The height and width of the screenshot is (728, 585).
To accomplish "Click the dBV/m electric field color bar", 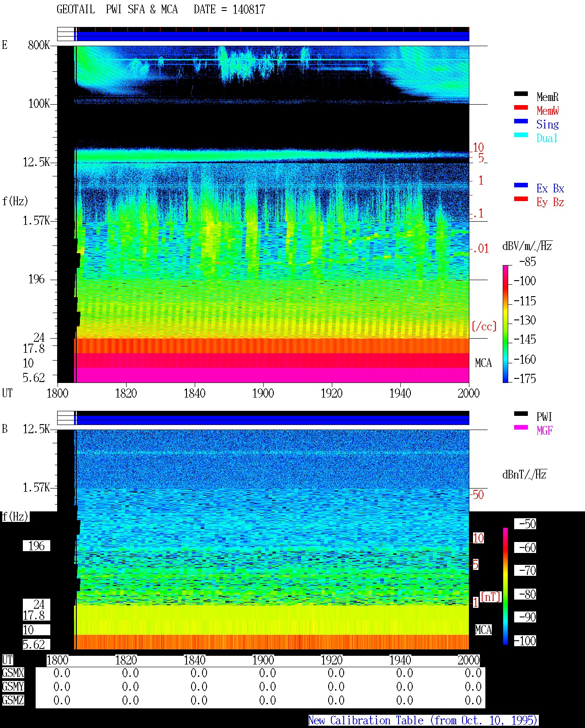I will [x=505, y=324].
